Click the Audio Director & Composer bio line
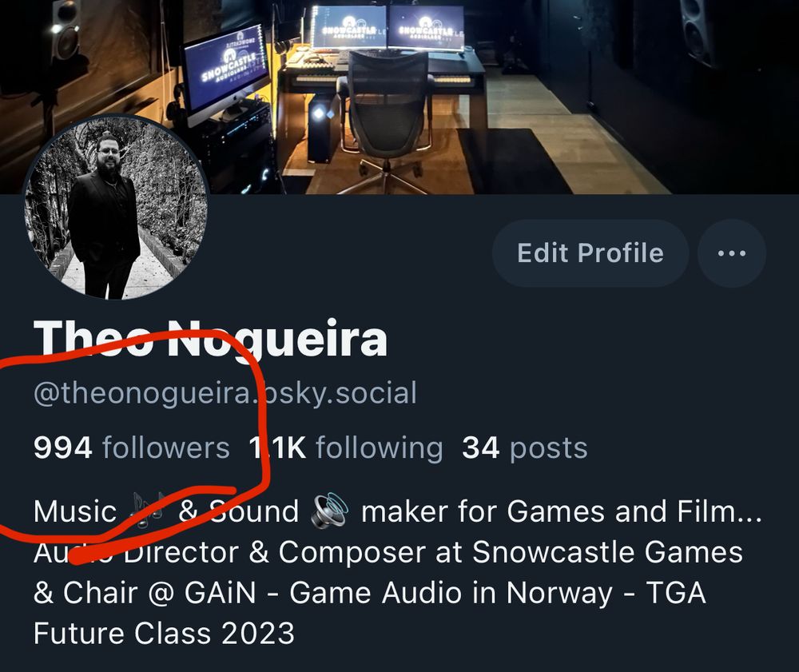Screen dimensions: 799x672 388,552
